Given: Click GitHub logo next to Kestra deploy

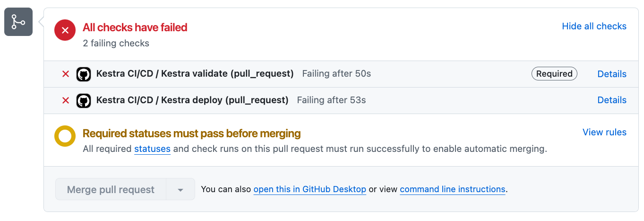Looking at the screenshot, I should tap(84, 100).
